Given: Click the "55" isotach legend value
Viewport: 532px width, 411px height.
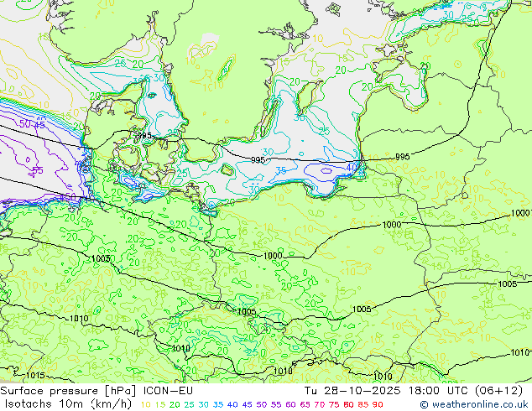Looking at the screenshot, I should coord(276,404).
